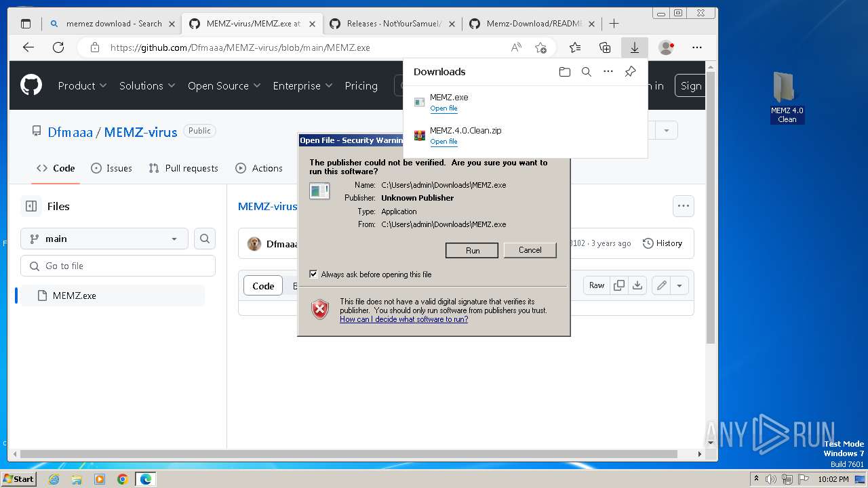Expand the Solutions dropdown
This screenshot has width=868, height=488.
(147, 85)
